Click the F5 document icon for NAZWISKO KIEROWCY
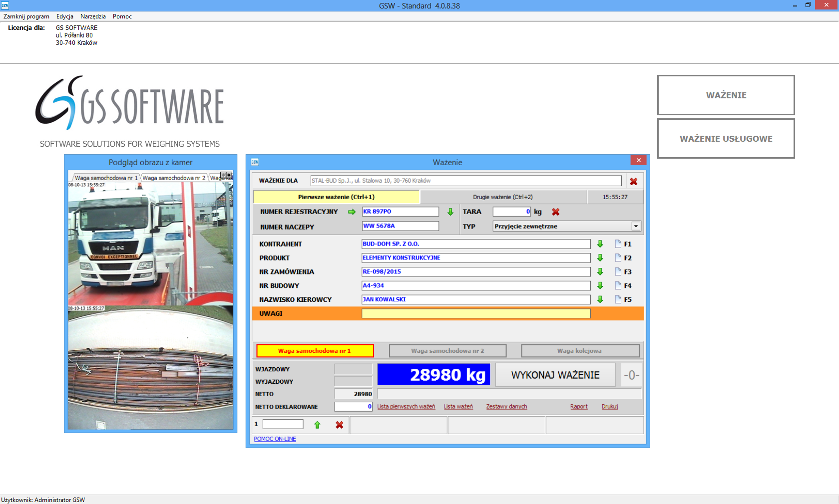The height and width of the screenshot is (504, 839). point(618,300)
